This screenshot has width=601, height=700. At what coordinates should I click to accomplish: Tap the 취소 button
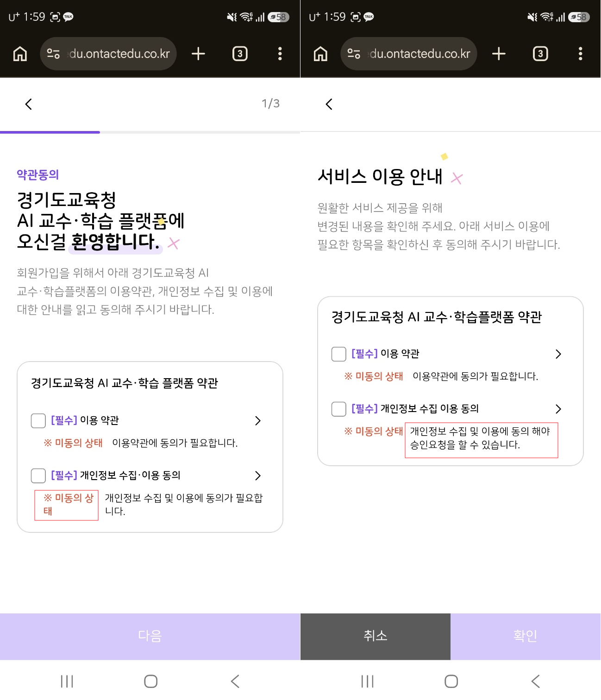point(376,637)
